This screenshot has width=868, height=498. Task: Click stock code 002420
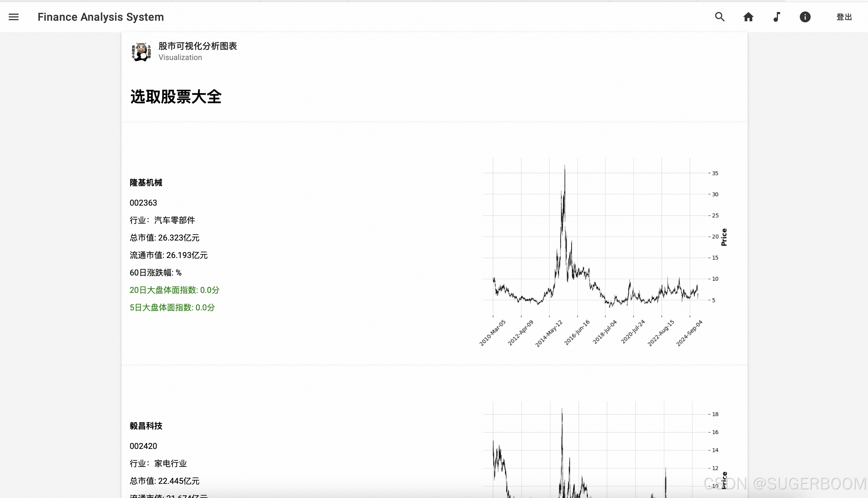[143, 446]
